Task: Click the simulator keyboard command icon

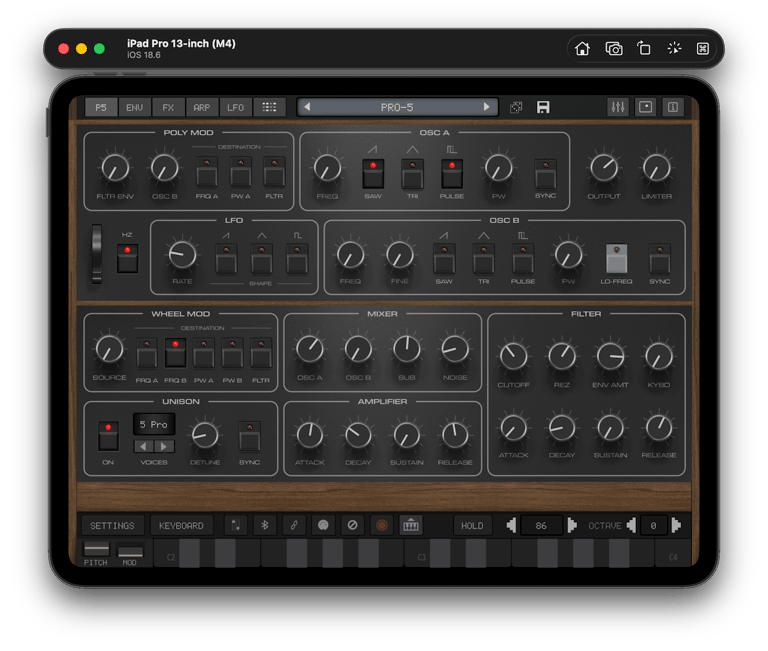Action: point(703,48)
